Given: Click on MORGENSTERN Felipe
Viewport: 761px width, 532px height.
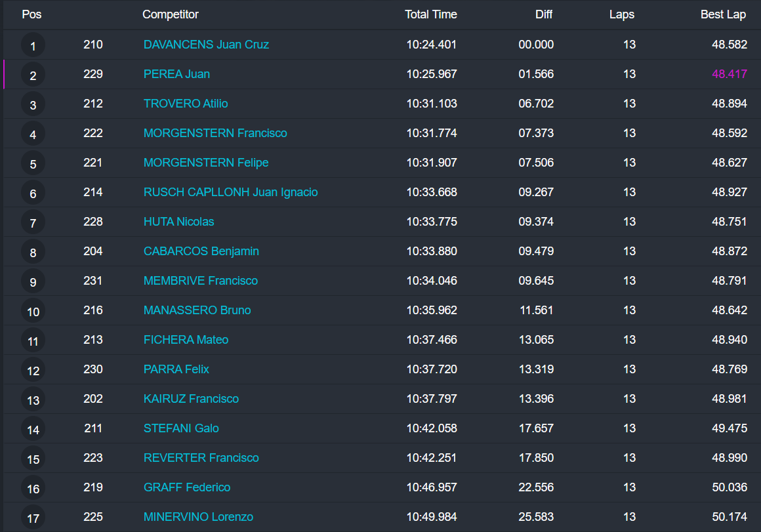Looking at the screenshot, I should [206, 163].
